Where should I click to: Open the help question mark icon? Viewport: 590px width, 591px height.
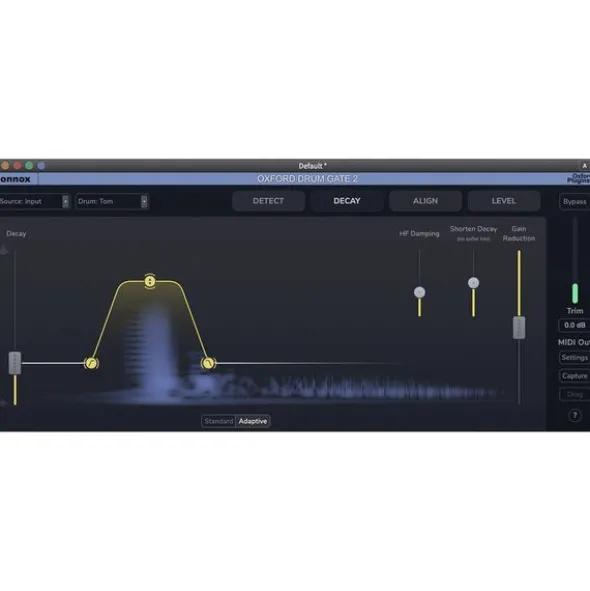(x=575, y=416)
